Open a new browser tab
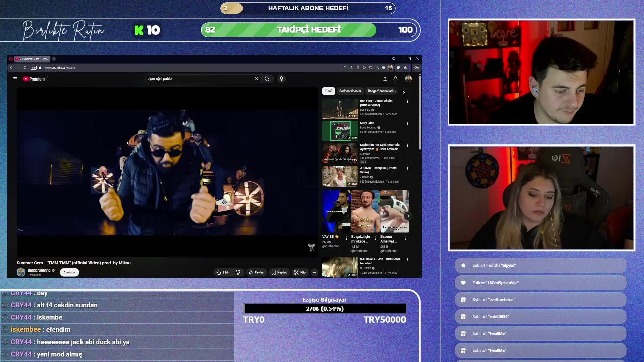This screenshot has width=644, height=362. (54, 59)
